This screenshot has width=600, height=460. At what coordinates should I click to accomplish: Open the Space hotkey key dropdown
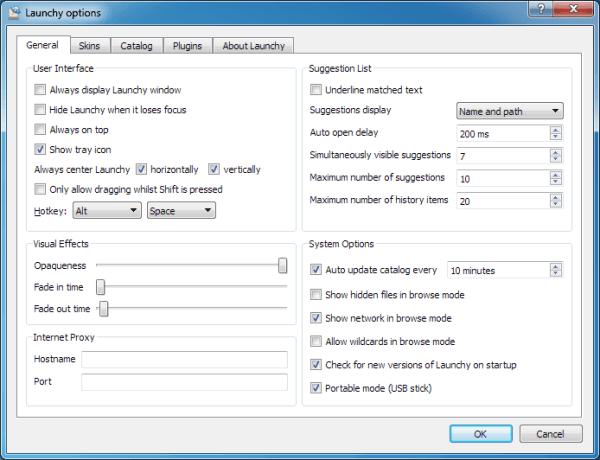181,210
